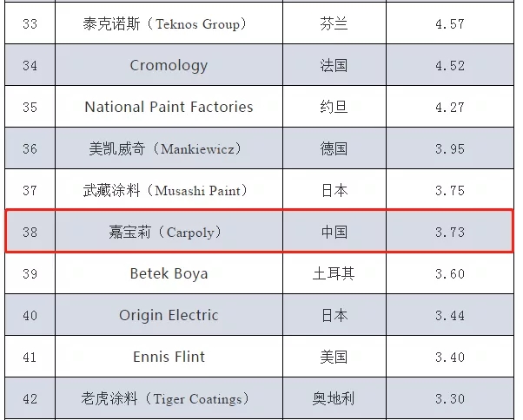Click the 4.57 sales value cell
523x420 pixels.
coord(450,23)
